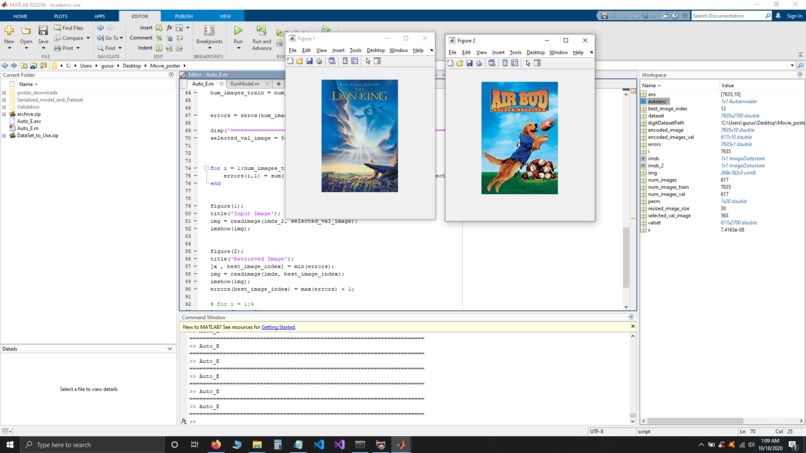Image resolution: width=806 pixels, height=453 pixels.
Task: Open the Go To dropdown
Action: click(121, 38)
